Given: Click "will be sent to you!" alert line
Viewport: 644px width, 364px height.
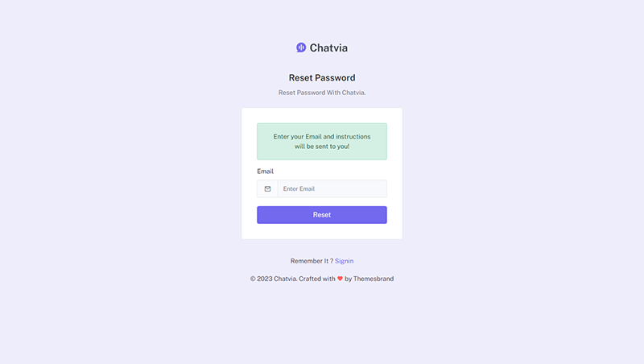Looking at the screenshot, I should 322,147.
